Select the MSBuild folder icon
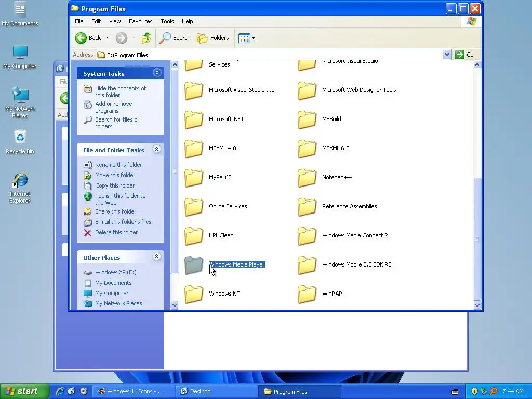This screenshot has height=399, width=532. coord(307,120)
